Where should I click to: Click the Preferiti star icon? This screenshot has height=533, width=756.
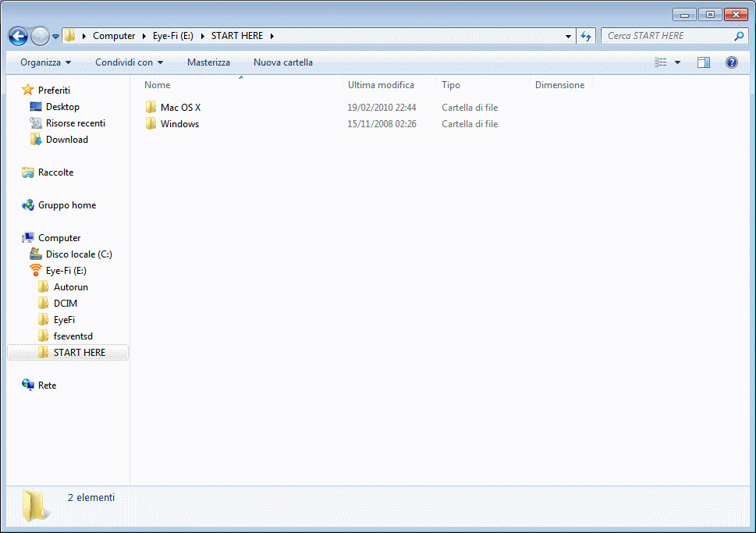tap(28, 90)
